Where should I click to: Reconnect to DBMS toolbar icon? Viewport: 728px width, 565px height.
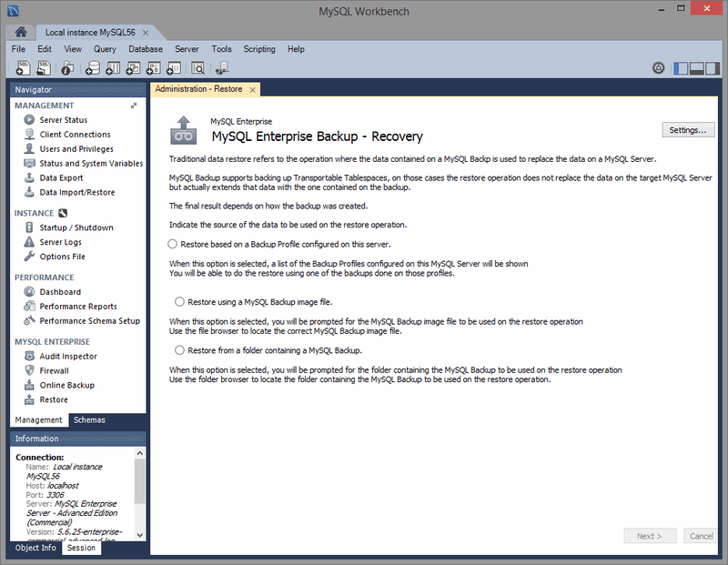[x=222, y=68]
